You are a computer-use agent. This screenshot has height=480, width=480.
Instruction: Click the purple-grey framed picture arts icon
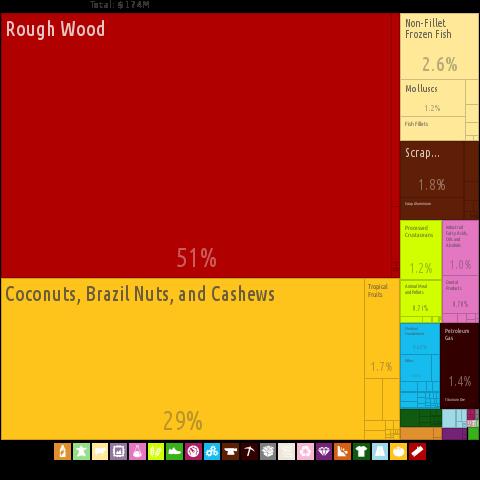coord(119,452)
